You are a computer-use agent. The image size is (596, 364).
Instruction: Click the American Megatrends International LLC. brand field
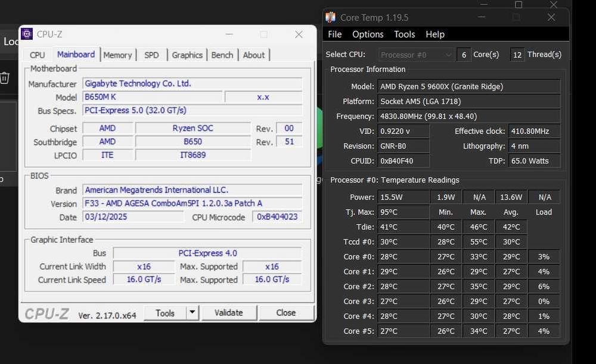[x=193, y=190]
